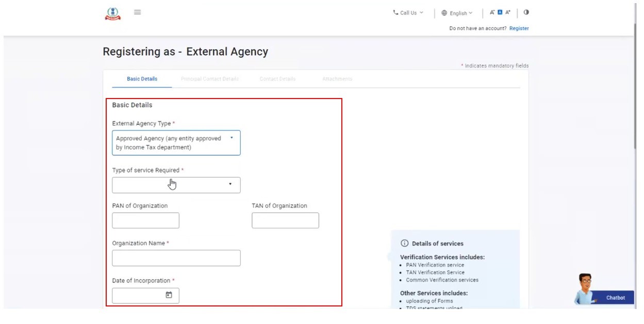Open the Chatbot assistant avatar
Screen dimensions: 644x324
tap(585, 289)
